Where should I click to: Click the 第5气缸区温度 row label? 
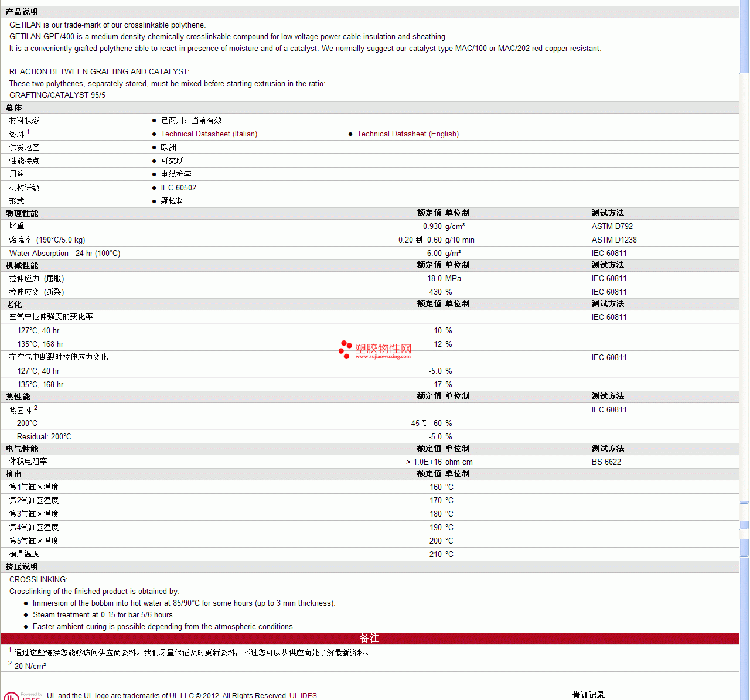[34, 541]
